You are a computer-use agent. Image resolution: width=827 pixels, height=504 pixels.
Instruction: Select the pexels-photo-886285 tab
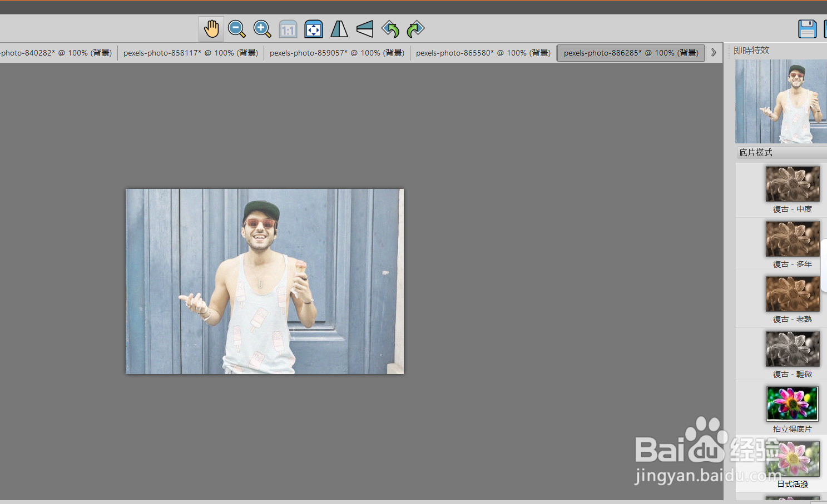click(x=631, y=53)
